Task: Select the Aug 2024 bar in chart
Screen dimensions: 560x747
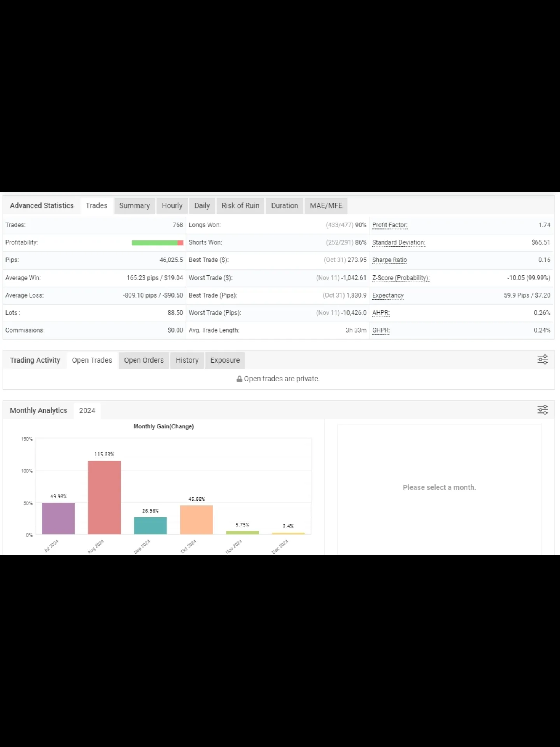Action: 104,497
